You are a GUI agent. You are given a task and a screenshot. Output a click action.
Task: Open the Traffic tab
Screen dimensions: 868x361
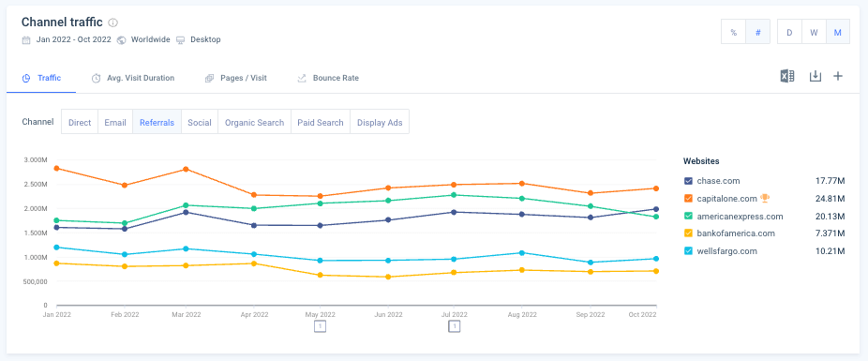pos(41,78)
